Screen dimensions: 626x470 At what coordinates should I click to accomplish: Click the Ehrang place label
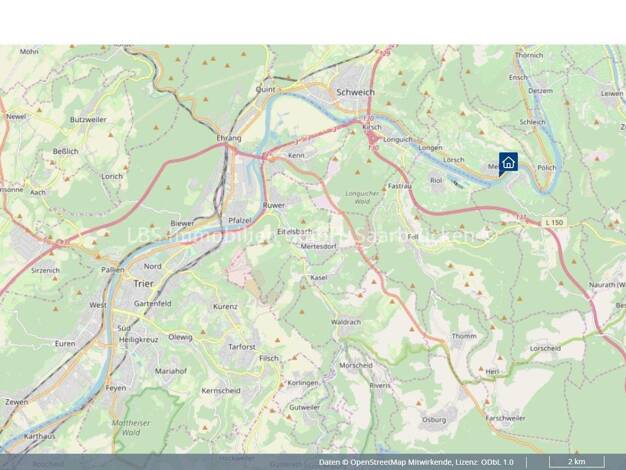[x=229, y=138]
